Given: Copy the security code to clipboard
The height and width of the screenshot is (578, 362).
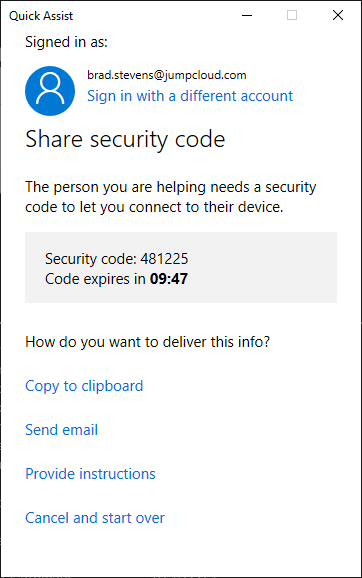Looking at the screenshot, I should [84, 386].
